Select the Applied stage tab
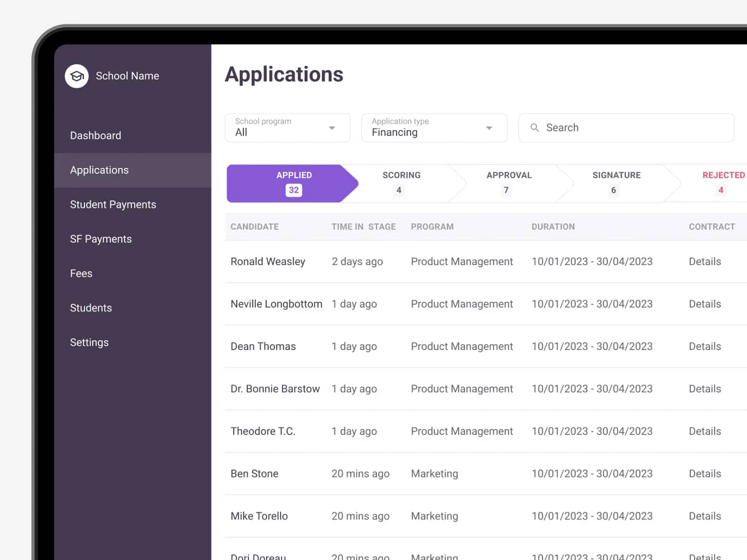Screen dimensions: 747x560 click(293, 183)
